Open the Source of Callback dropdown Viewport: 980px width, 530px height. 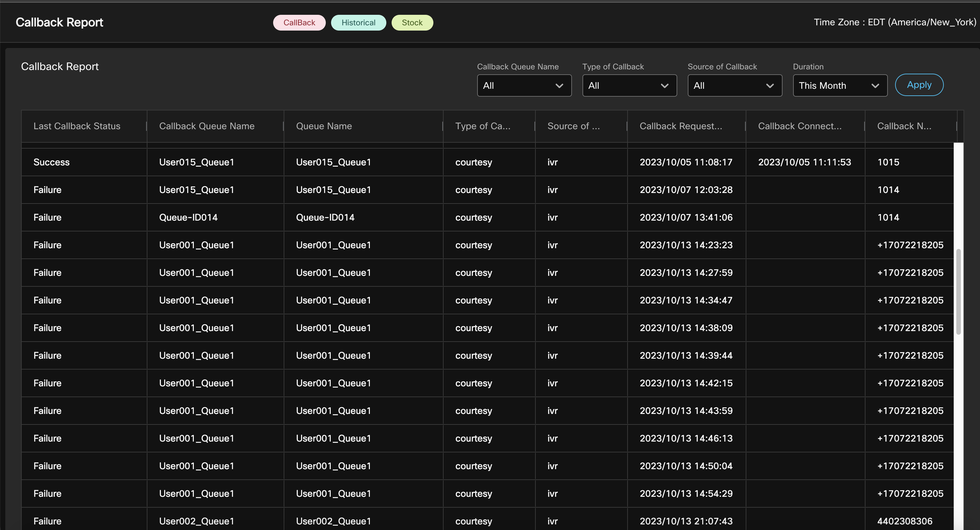coord(734,85)
